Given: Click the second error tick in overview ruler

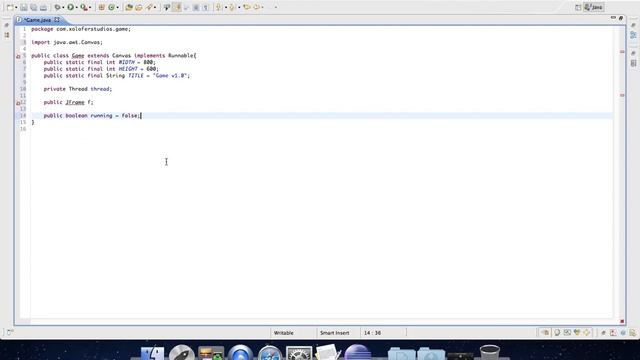Looking at the screenshot, I should tap(622, 95).
